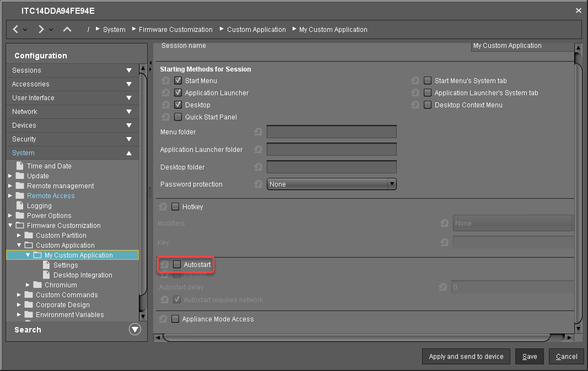Check the Quick Start Panel option
Screen dimensions: 588x371
click(x=178, y=117)
